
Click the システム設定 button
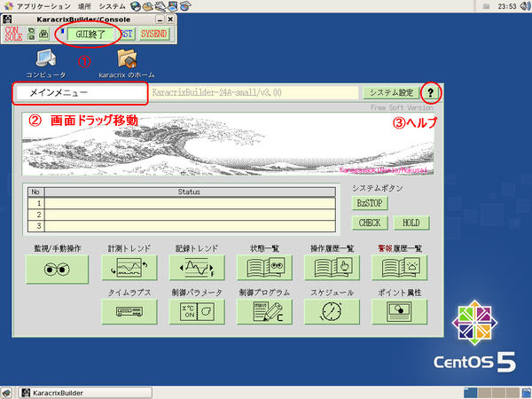click(x=391, y=92)
